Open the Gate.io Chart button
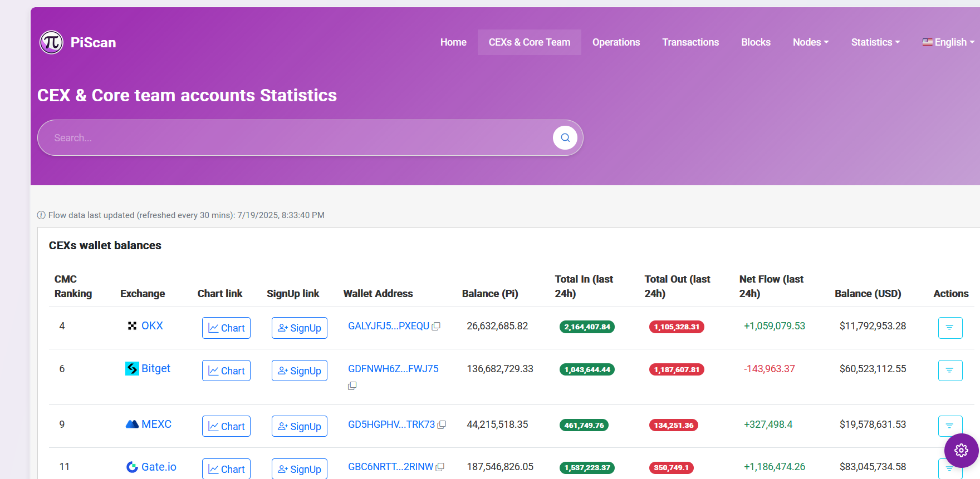The height and width of the screenshot is (479, 980). coord(226,469)
